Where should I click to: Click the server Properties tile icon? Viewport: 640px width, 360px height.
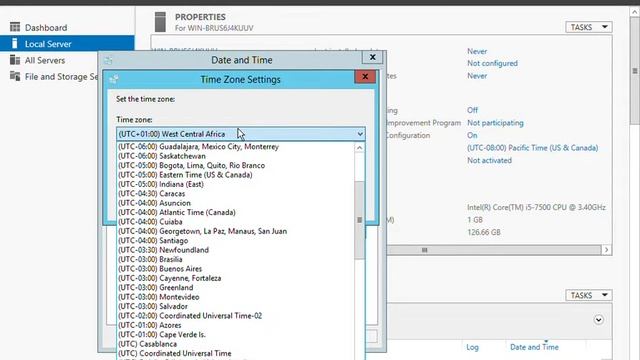click(x=160, y=22)
